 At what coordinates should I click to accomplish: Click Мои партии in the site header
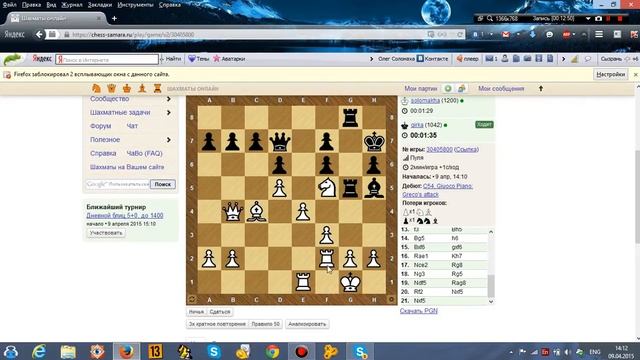click(x=420, y=89)
